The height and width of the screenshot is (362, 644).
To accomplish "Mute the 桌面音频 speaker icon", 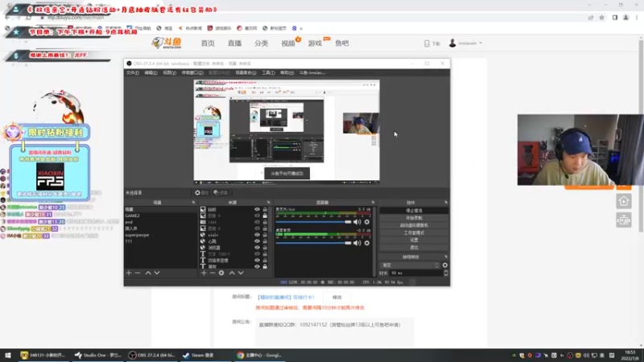I will coord(357,243).
